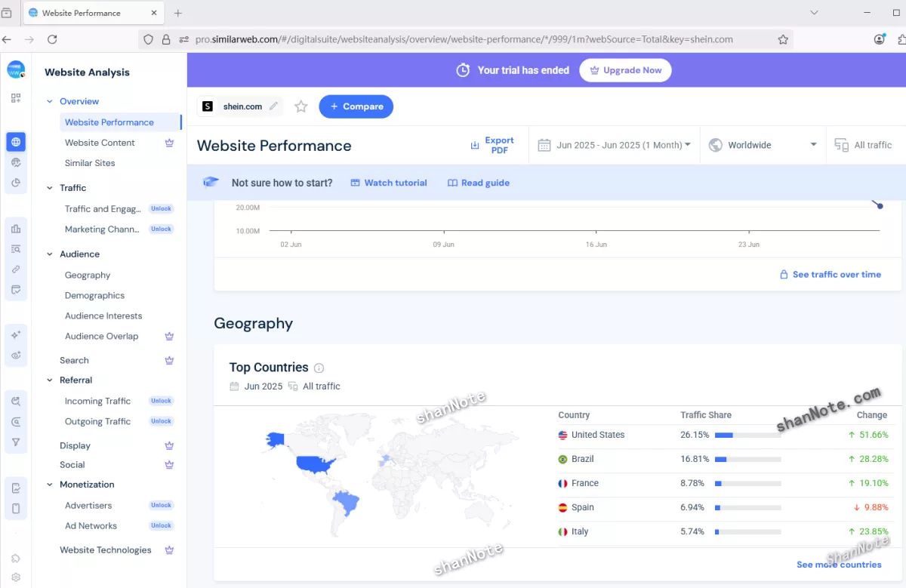The width and height of the screenshot is (906, 588).
Task: Click the star favorite icon beside shein.com
Action: (301, 106)
